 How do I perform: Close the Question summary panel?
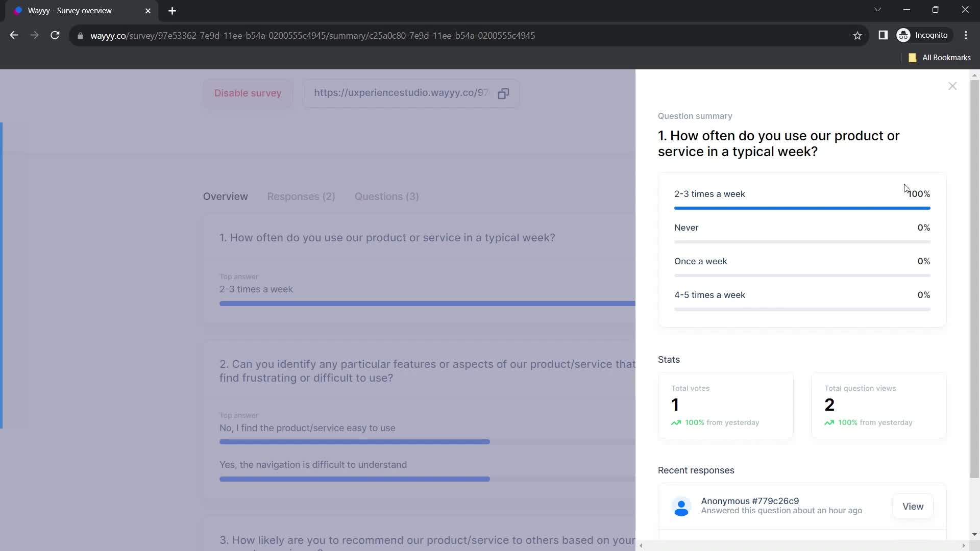click(x=952, y=86)
